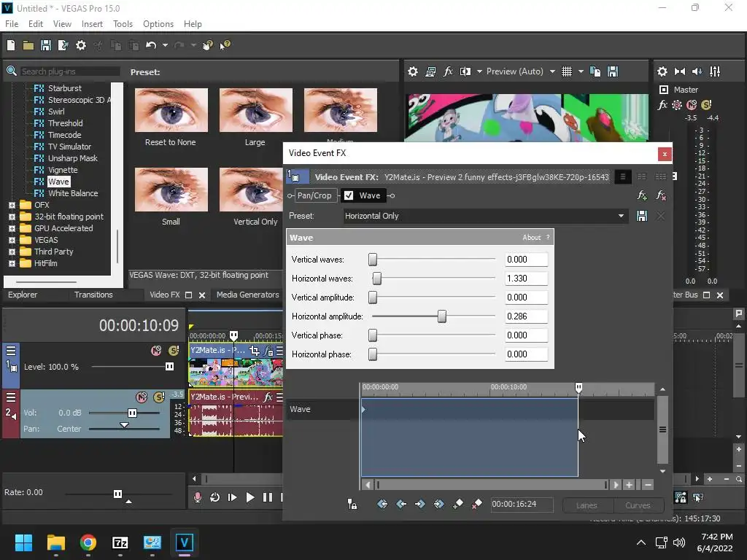The width and height of the screenshot is (747, 560).
Task: Expand the Third Party folder
Action: (12, 252)
